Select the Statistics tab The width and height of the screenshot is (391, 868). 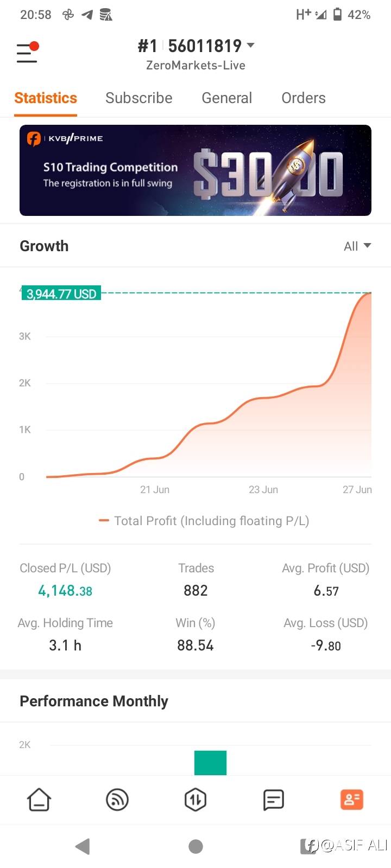[46, 98]
